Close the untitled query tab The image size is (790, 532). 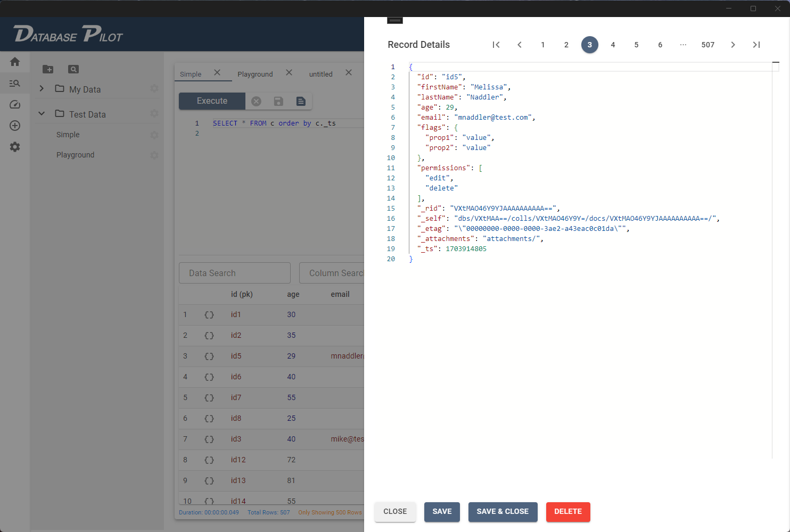pyautogui.click(x=349, y=73)
